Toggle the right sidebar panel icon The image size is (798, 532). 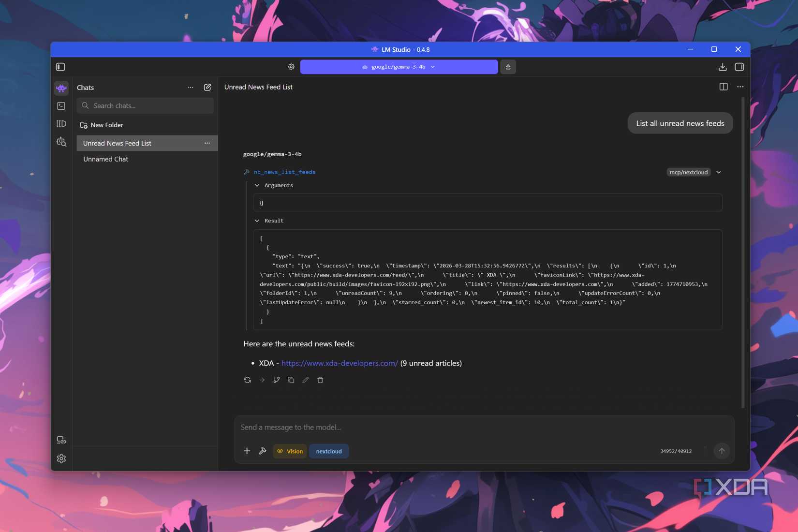tap(739, 67)
